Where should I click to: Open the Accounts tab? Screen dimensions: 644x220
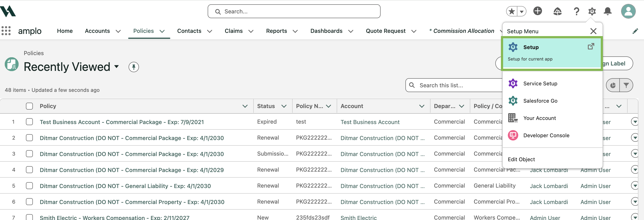pyautogui.click(x=97, y=31)
